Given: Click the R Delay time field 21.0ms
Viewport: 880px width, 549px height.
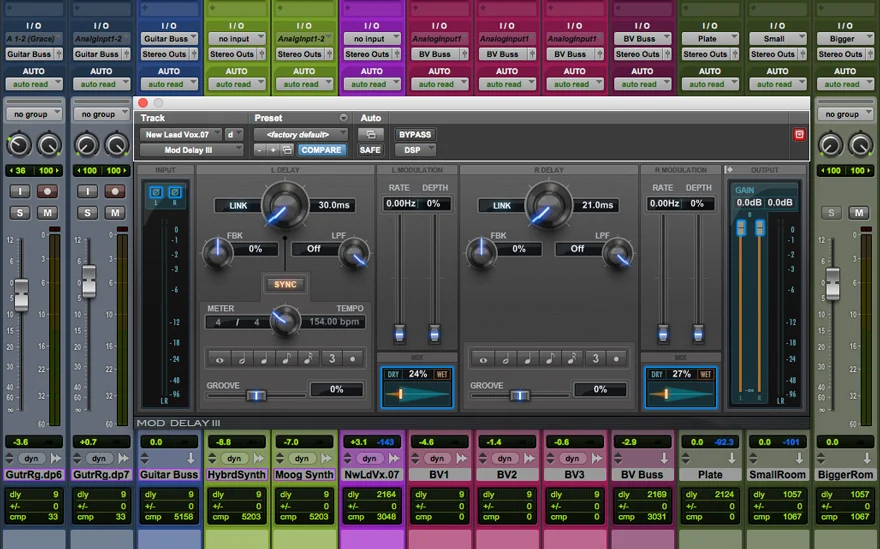Looking at the screenshot, I should [x=598, y=205].
